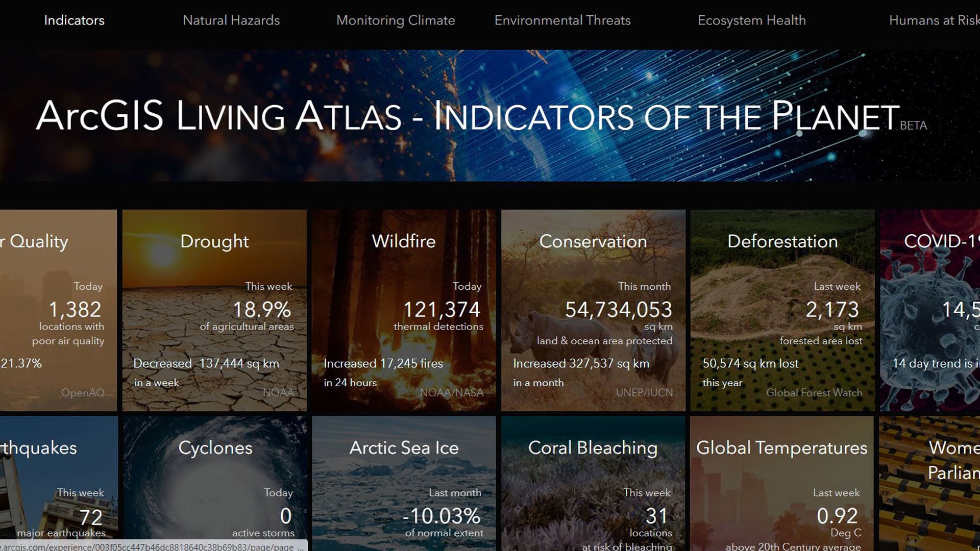Go to Monitoring Climate tab
This screenshot has width=980, height=551.
click(395, 20)
